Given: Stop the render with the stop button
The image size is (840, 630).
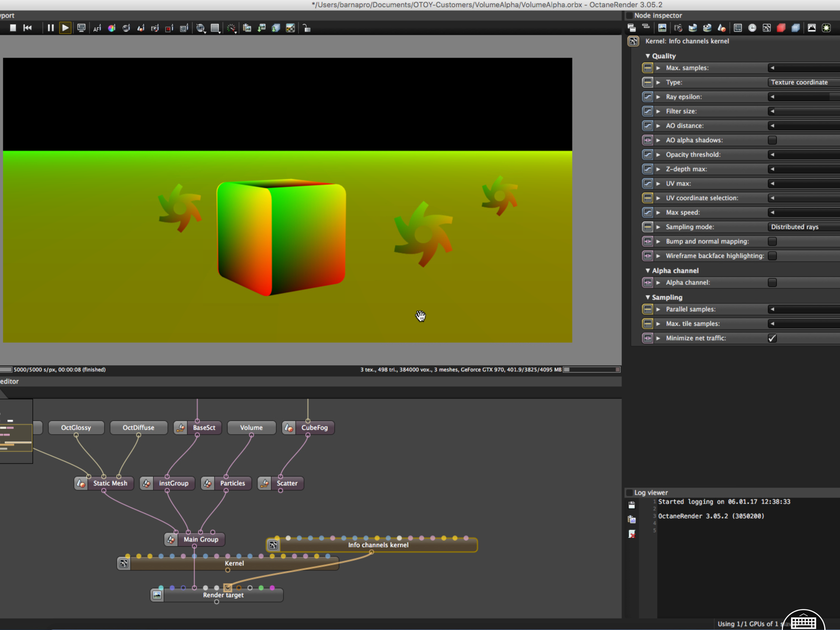Looking at the screenshot, I should pyautogui.click(x=13, y=28).
